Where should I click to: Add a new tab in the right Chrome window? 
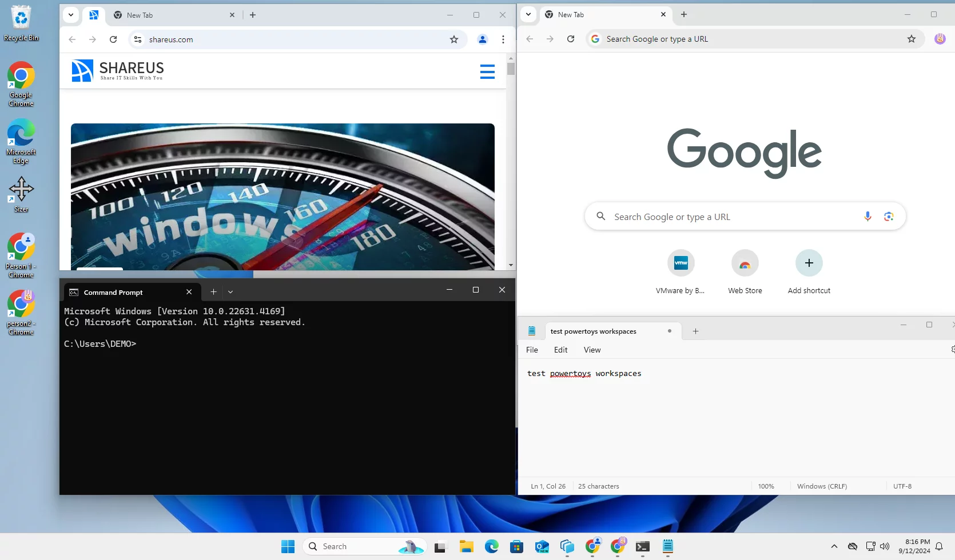coord(684,14)
